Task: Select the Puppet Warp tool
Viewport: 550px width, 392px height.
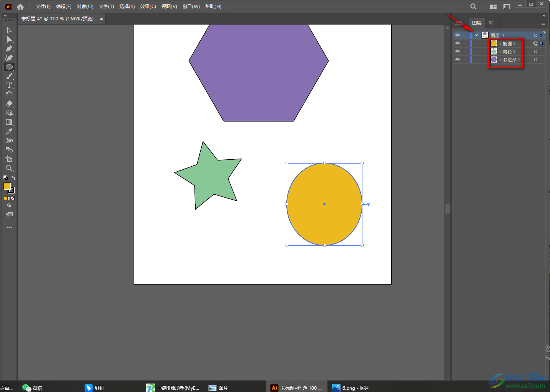Action: [9, 141]
